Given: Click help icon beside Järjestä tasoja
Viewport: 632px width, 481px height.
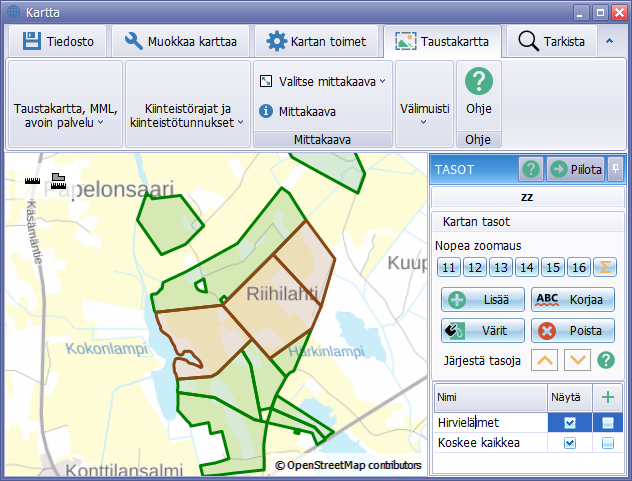Looking at the screenshot, I should click(606, 360).
